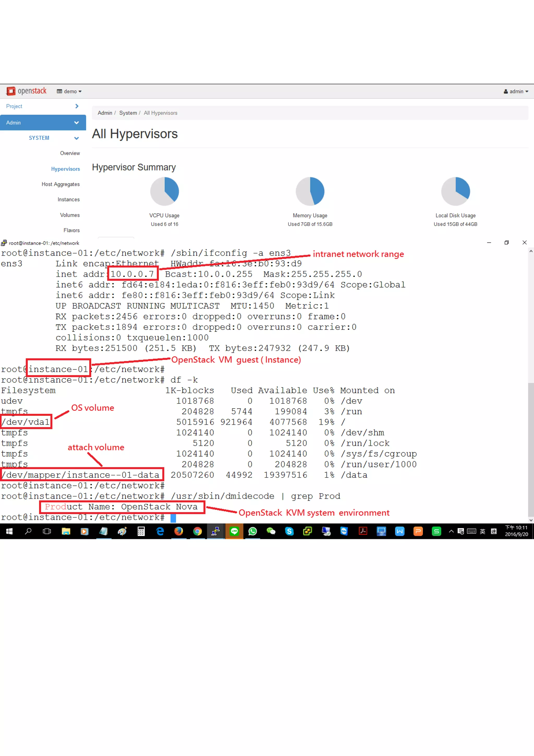Open the demo project dropdown
The height and width of the screenshot is (756, 534).
point(69,92)
